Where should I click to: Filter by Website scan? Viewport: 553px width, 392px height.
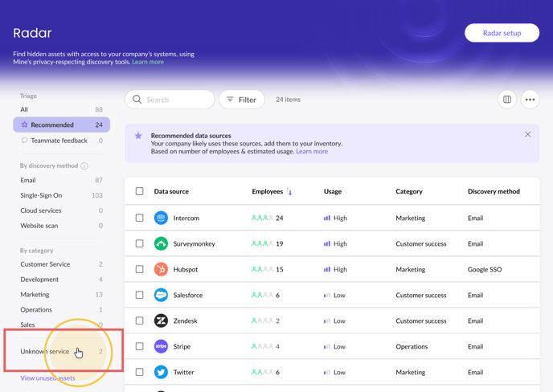coord(61,226)
